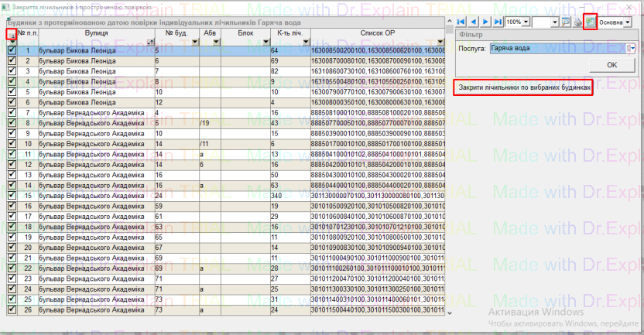
Task: Click the printer icon
Action: (x=577, y=22)
